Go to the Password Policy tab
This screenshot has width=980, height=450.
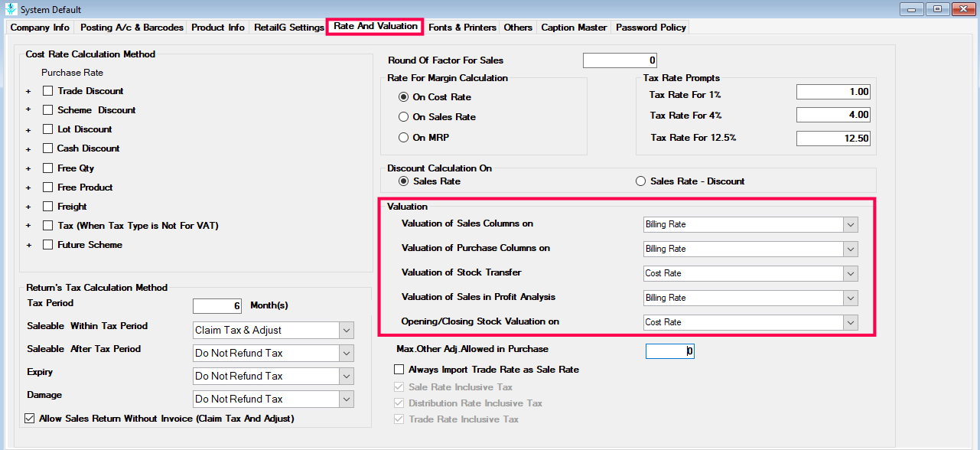tap(651, 28)
